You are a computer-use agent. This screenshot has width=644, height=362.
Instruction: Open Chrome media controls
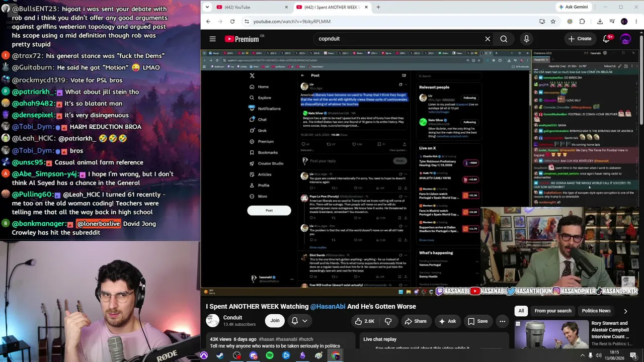click(612, 22)
